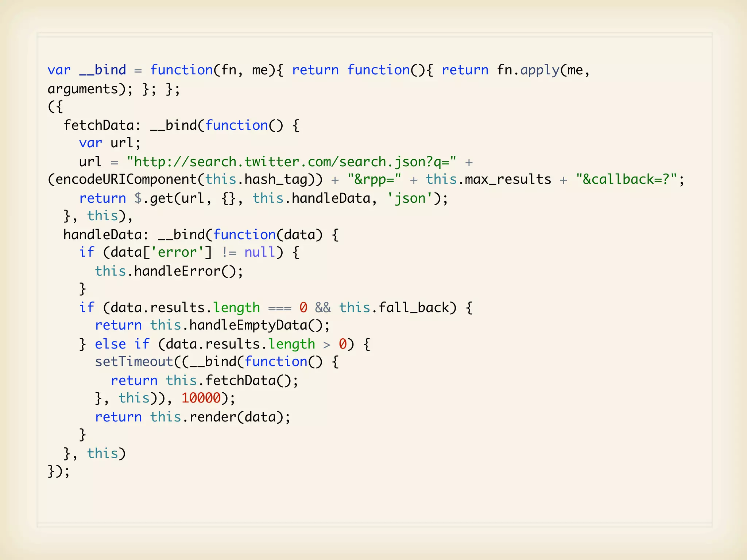Click the "var url;" declaration line

(110, 143)
